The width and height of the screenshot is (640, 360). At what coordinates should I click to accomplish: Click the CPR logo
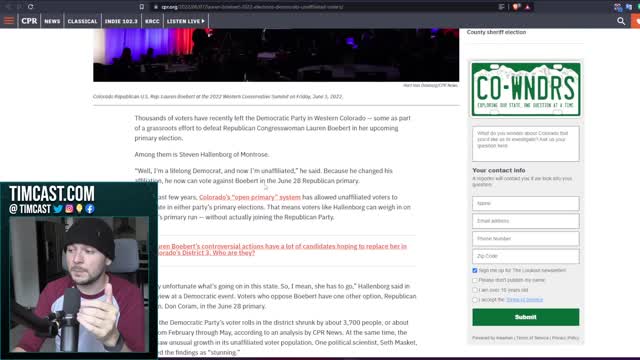(x=29, y=21)
